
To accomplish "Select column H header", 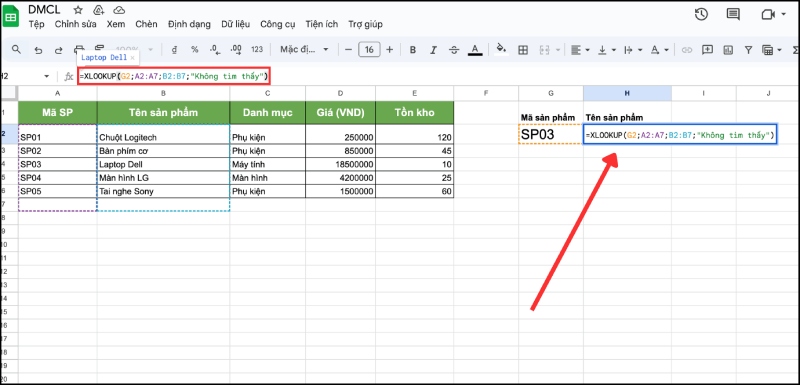I will [x=627, y=93].
